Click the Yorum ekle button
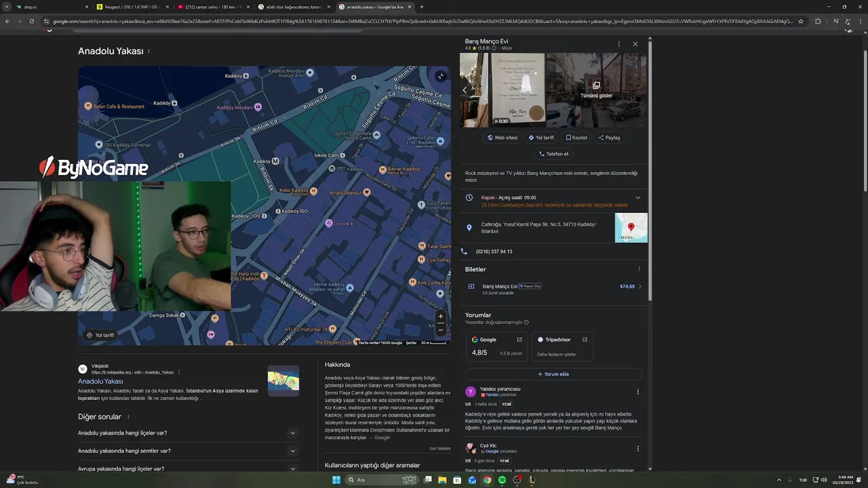868x488 pixels. point(553,374)
